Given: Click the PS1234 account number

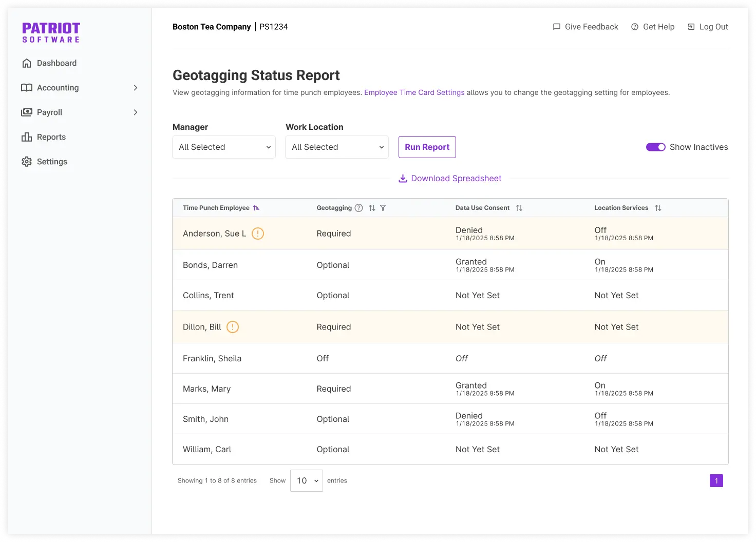Looking at the screenshot, I should tap(274, 27).
